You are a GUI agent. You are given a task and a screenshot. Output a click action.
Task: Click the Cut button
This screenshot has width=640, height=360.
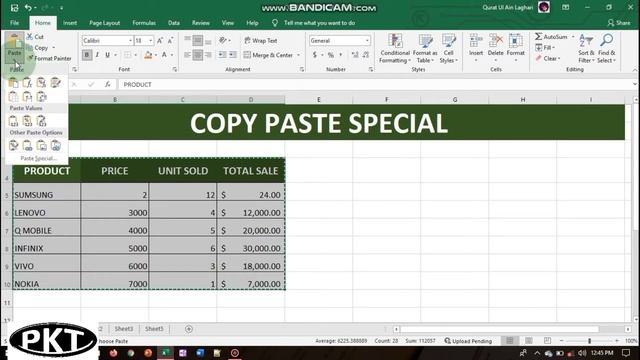[36, 37]
